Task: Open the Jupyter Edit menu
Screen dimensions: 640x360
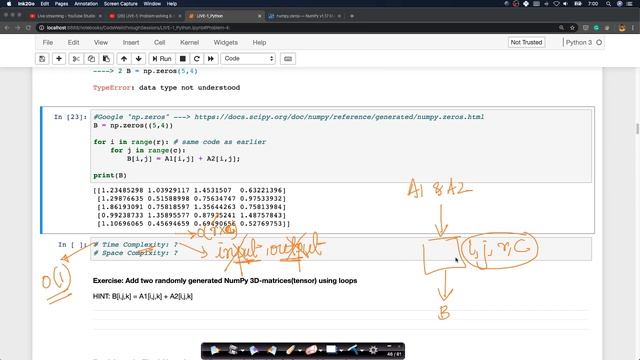Action: click(73, 42)
